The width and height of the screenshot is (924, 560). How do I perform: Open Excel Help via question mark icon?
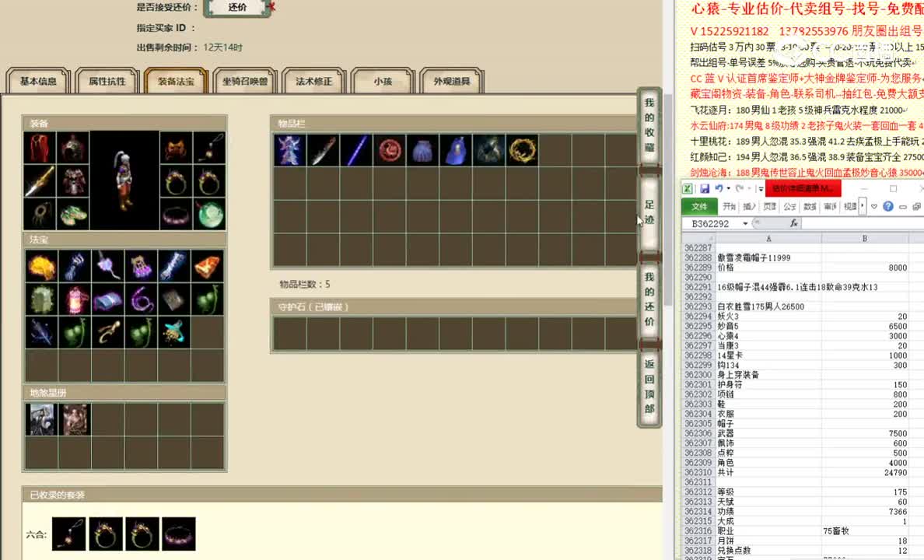click(889, 206)
